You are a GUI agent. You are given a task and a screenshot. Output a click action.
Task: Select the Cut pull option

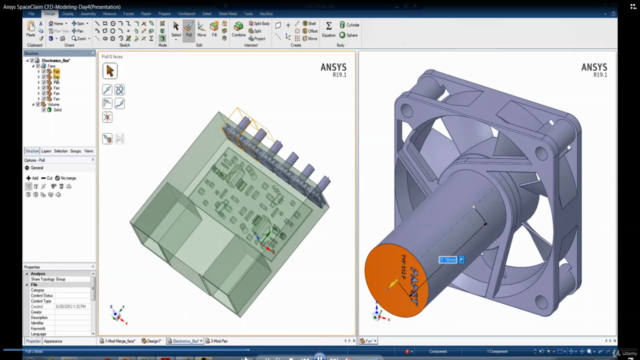click(x=47, y=178)
